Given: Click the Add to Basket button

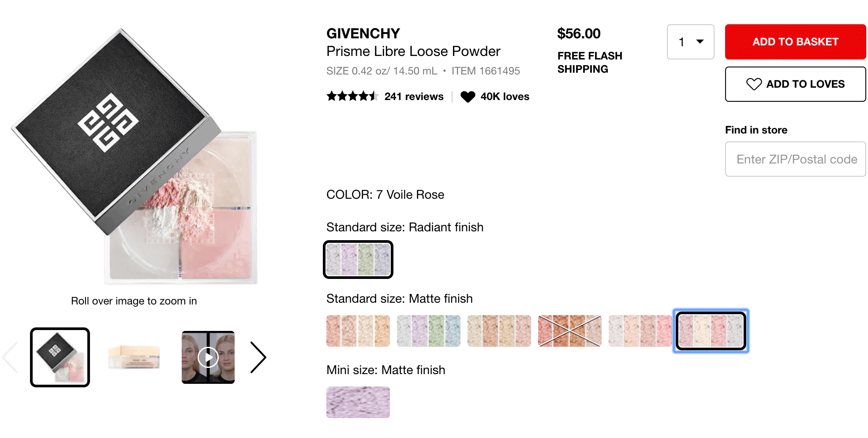Looking at the screenshot, I should pos(795,42).
